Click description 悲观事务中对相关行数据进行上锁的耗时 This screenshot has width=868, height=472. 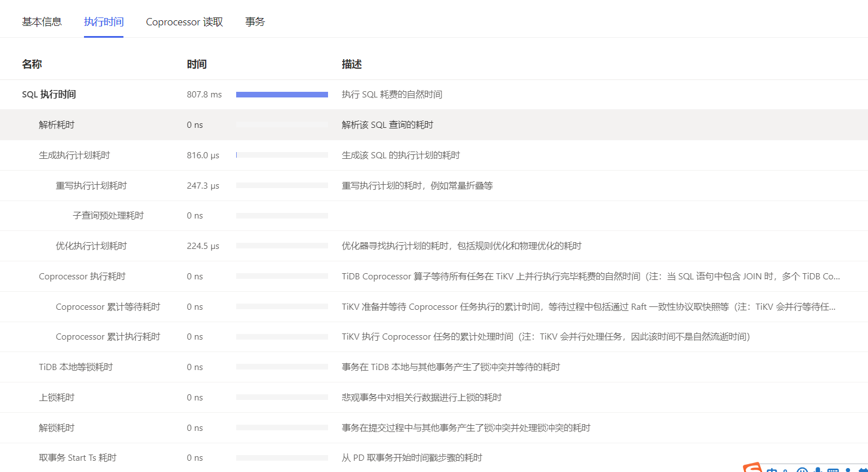click(x=422, y=398)
